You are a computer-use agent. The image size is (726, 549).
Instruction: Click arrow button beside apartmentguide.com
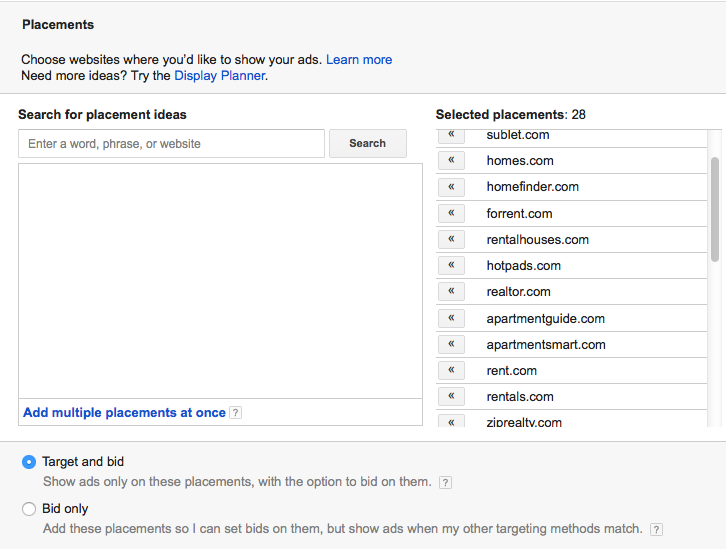pos(451,318)
